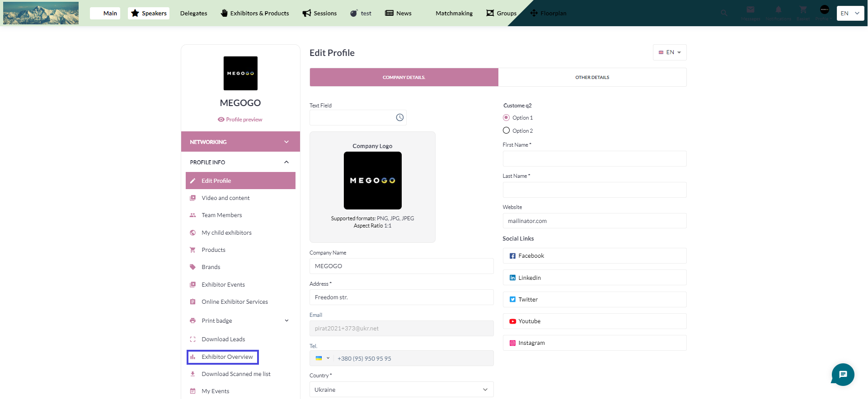Click the mountain site logo
Image resolution: width=868 pixels, height=399 pixels.
pos(41,13)
